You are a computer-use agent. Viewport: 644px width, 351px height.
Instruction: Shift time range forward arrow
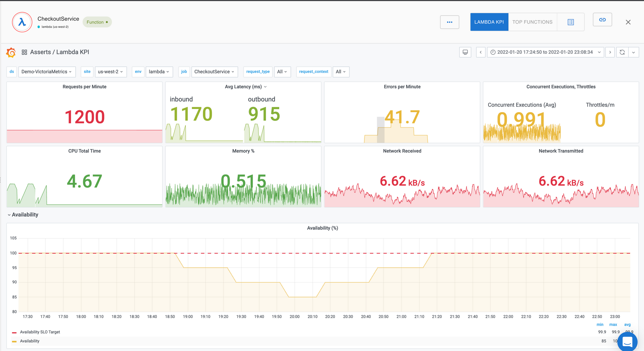(610, 52)
